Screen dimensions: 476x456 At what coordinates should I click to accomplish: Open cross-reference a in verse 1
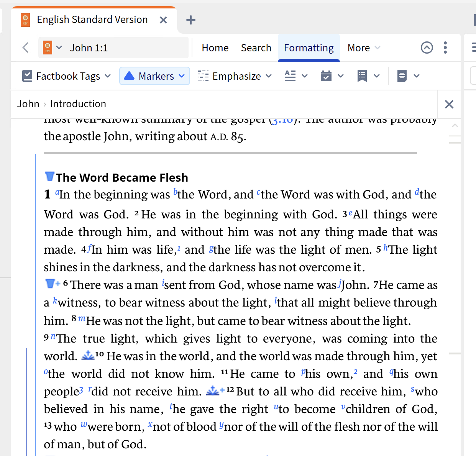click(x=57, y=192)
